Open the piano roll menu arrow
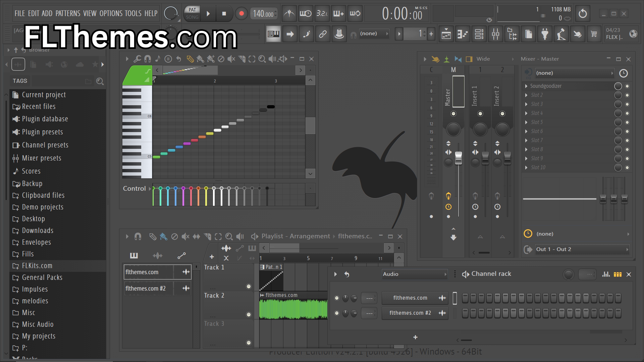Viewport: 644px width, 362px height. pos(127,59)
